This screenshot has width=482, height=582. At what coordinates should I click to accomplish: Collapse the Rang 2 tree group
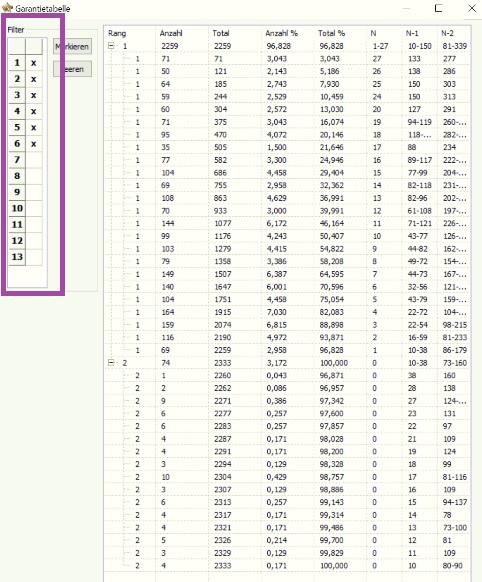point(111,363)
